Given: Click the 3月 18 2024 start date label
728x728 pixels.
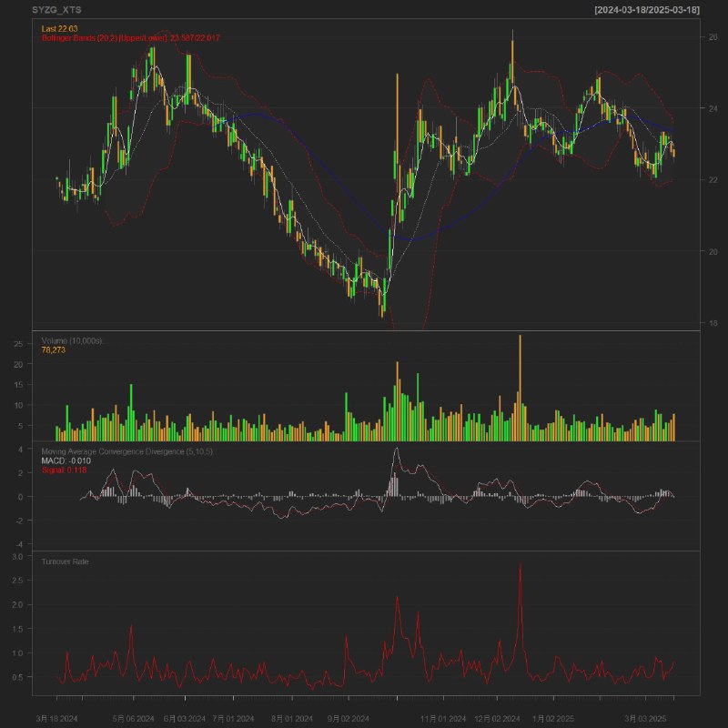Looking at the screenshot, I should [56, 718].
